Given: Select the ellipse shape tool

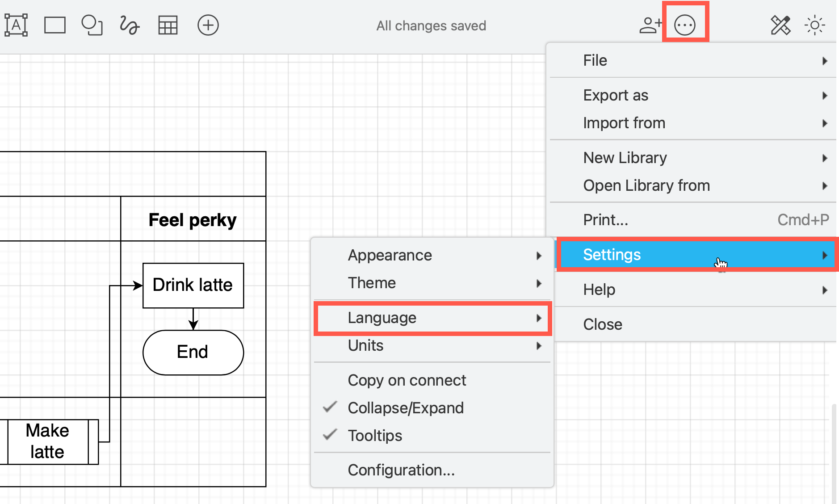Looking at the screenshot, I should pos(91,25).
